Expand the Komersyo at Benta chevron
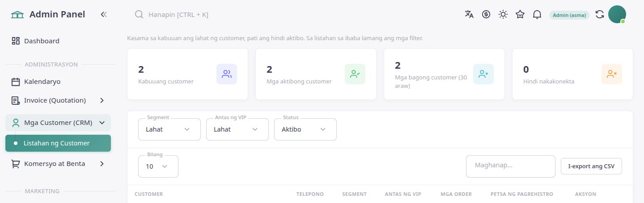644x203 pixels. point(102,164)
